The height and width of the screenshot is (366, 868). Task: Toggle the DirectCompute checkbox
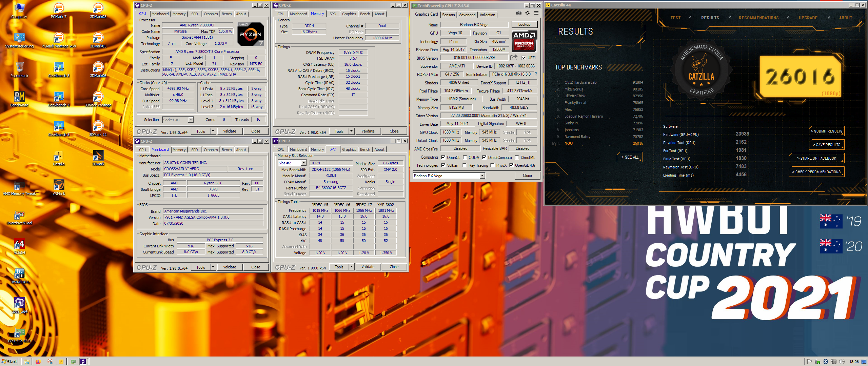484,157
